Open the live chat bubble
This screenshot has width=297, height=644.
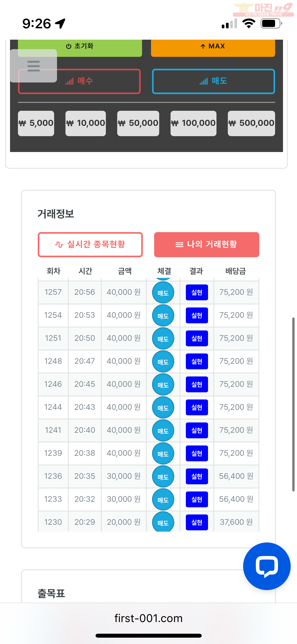tap(267, 566)
